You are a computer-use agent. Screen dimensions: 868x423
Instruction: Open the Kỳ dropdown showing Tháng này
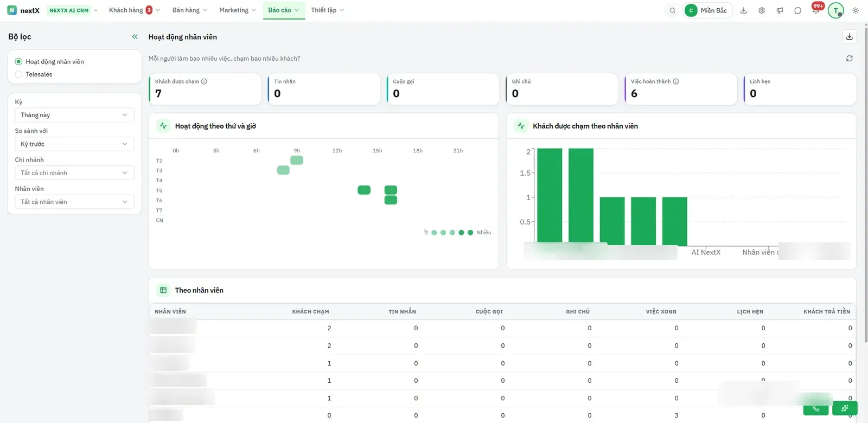tap(74, 115)
